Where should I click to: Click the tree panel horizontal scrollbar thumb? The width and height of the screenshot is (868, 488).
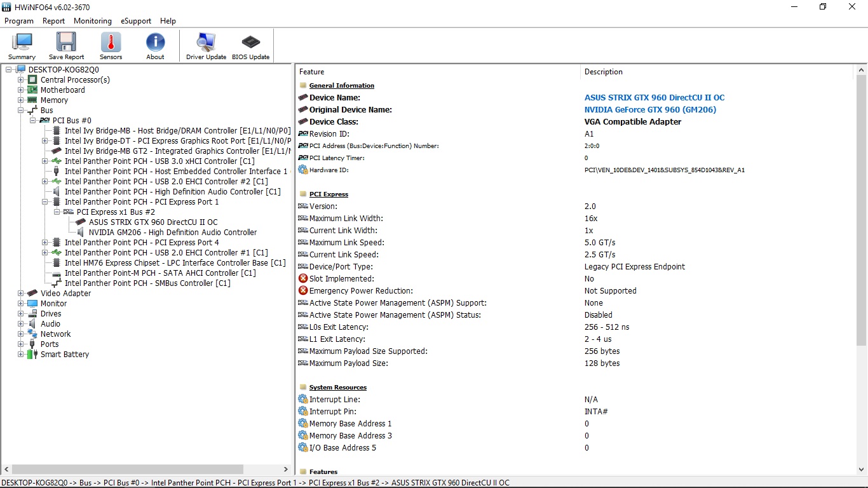(x=127, y=469)
